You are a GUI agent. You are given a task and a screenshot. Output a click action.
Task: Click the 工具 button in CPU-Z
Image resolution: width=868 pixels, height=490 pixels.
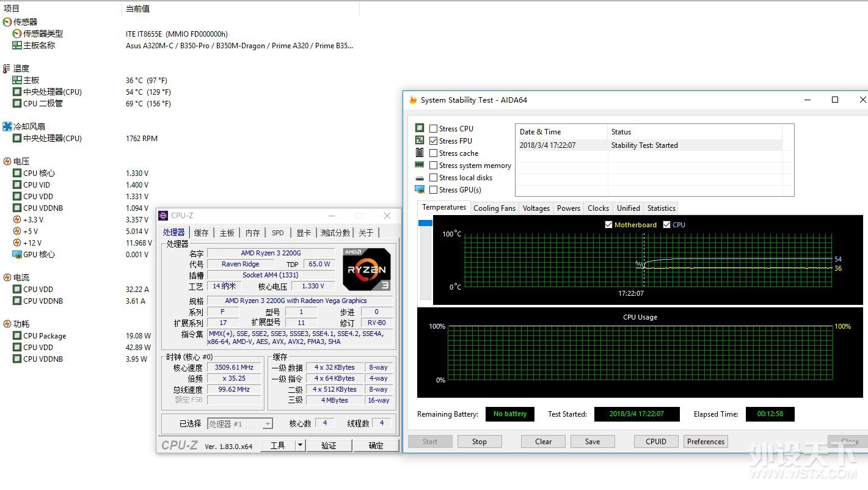277,445
